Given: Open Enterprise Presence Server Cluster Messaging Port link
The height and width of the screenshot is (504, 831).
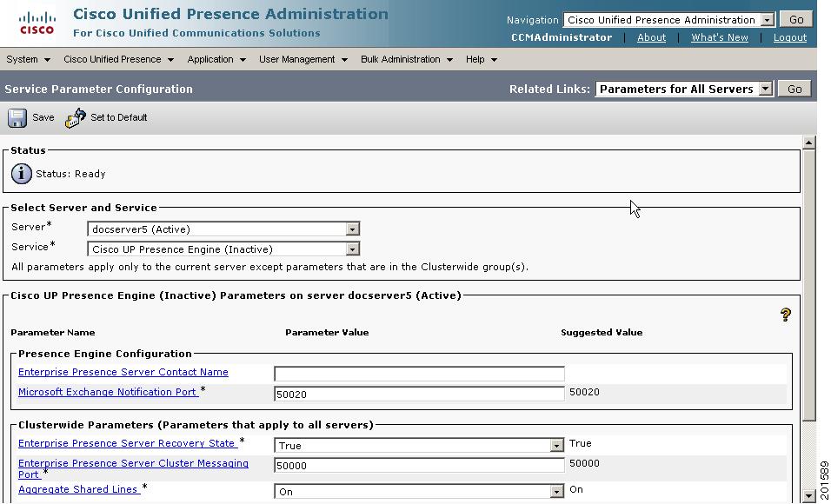Looking at the screenshot, I should tap(134, 468).
